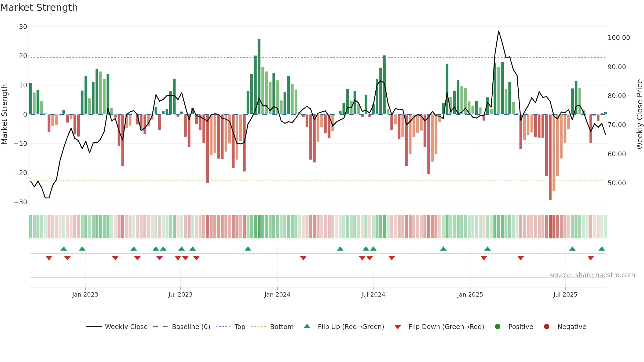Click the Baseline (0) dashed blue legend marker
The height and width of the screenshot is (362, 644).
160,327
